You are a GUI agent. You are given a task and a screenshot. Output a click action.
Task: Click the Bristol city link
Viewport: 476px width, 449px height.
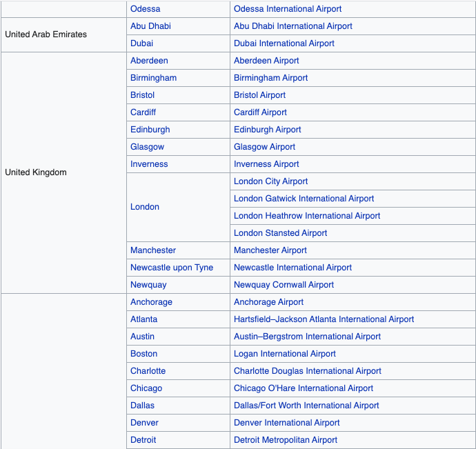142,95
